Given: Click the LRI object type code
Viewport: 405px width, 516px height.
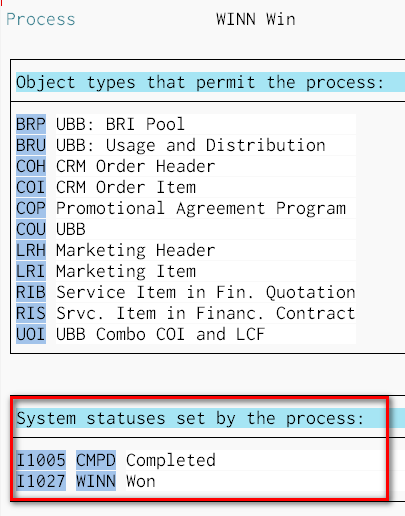Looking at the screenshot, I should [x=31, y=271].
